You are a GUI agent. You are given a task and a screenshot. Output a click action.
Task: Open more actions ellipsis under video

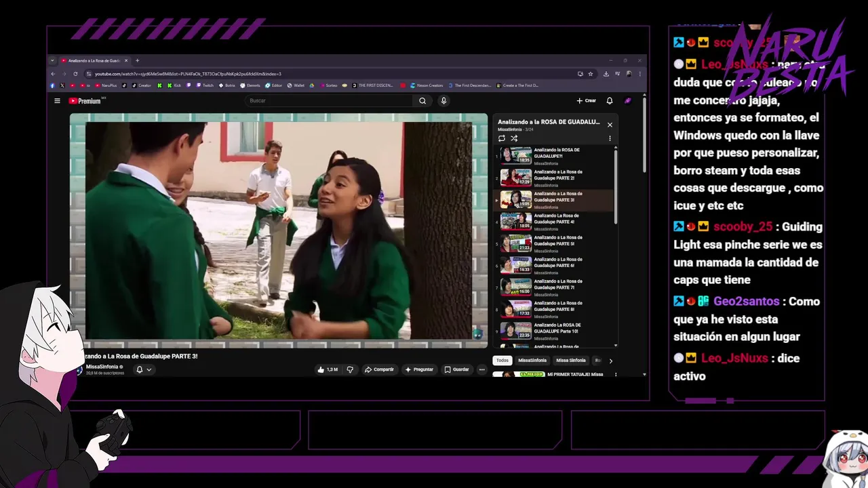point(482,369)
